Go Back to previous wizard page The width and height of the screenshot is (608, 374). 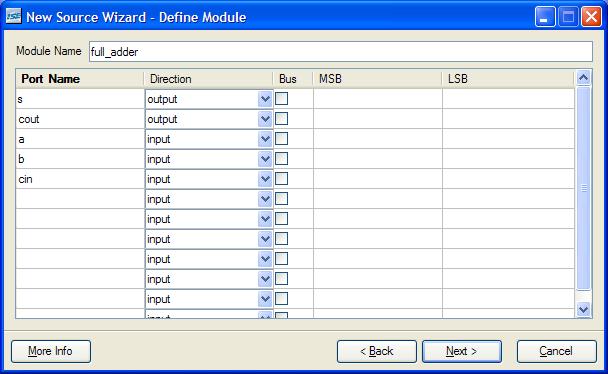377,351
